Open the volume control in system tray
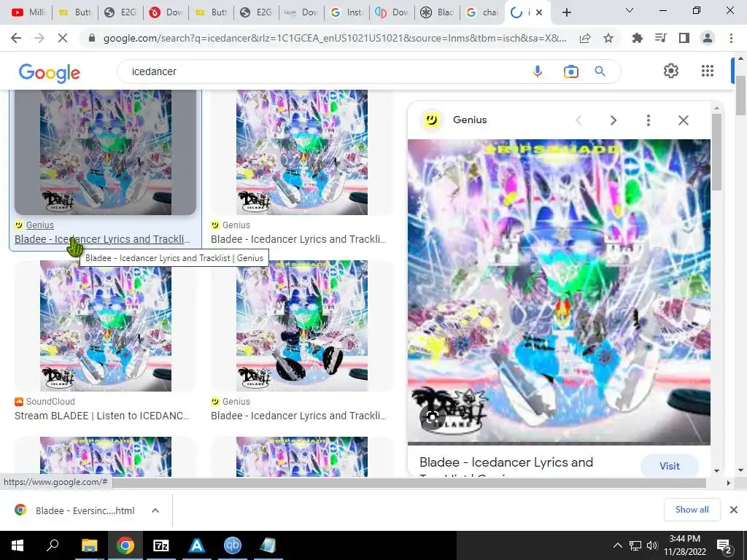747x560 pixels. 652,545
